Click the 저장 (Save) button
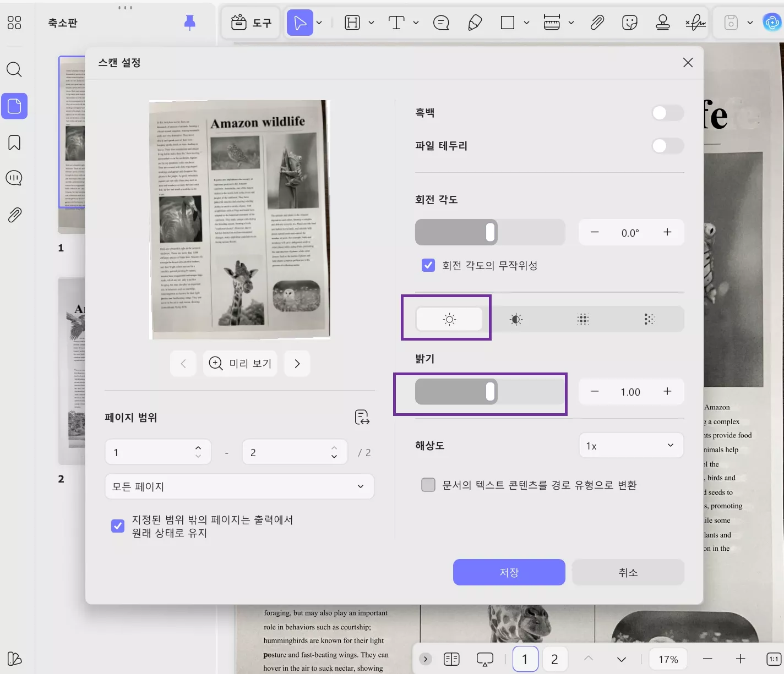 click(x=508, y=572)
